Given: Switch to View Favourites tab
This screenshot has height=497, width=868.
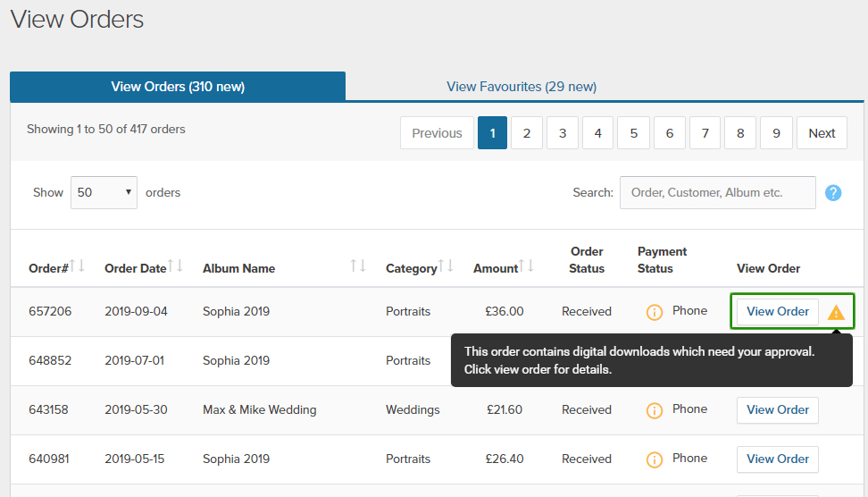Looking at the screenshot, I should click(522, 87).
